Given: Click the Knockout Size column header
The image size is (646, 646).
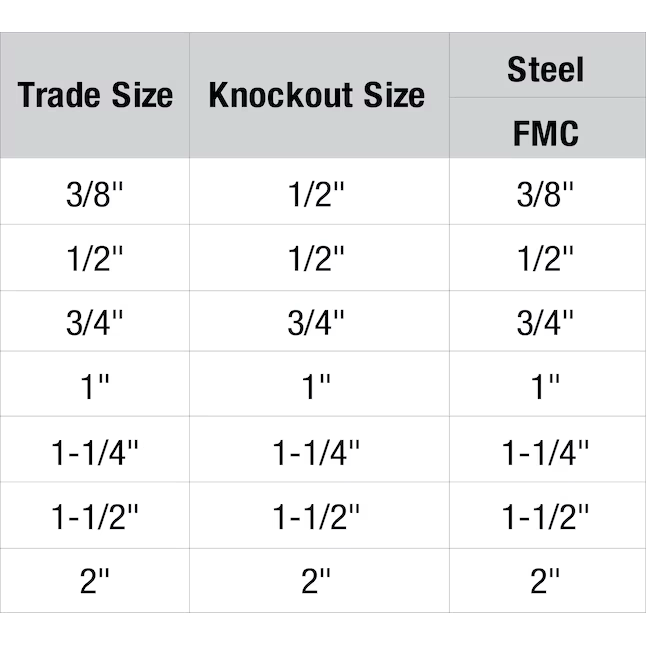Looking at the screenshot, I should coord(317,96).
